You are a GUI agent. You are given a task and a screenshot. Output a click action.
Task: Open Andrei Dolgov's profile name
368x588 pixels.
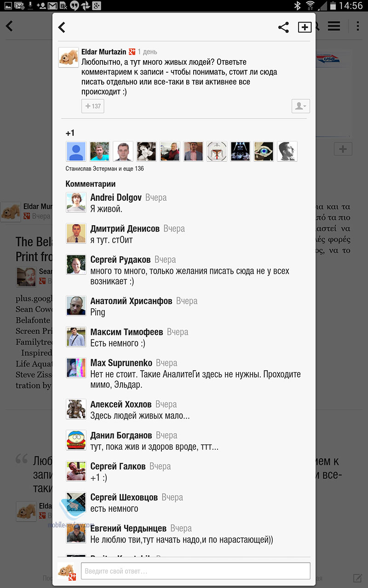[116, 198]
